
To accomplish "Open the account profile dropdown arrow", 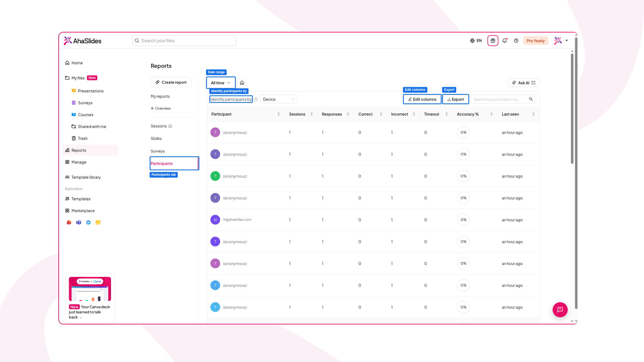I will (x=567, y=41).
